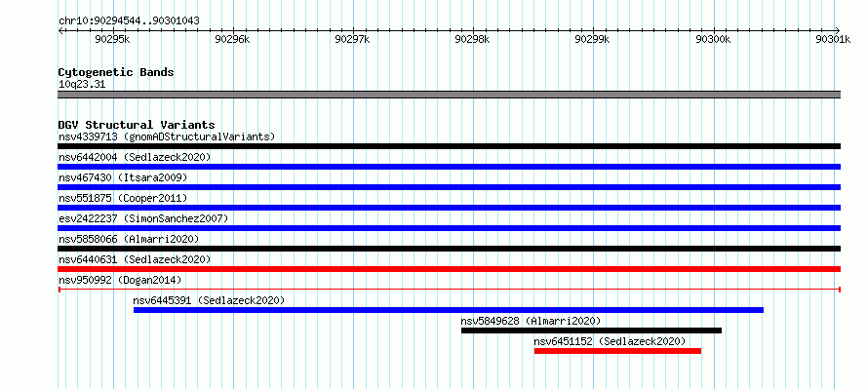Select the red bar for nsv6440631
The image size is (868, 389).
449,269
